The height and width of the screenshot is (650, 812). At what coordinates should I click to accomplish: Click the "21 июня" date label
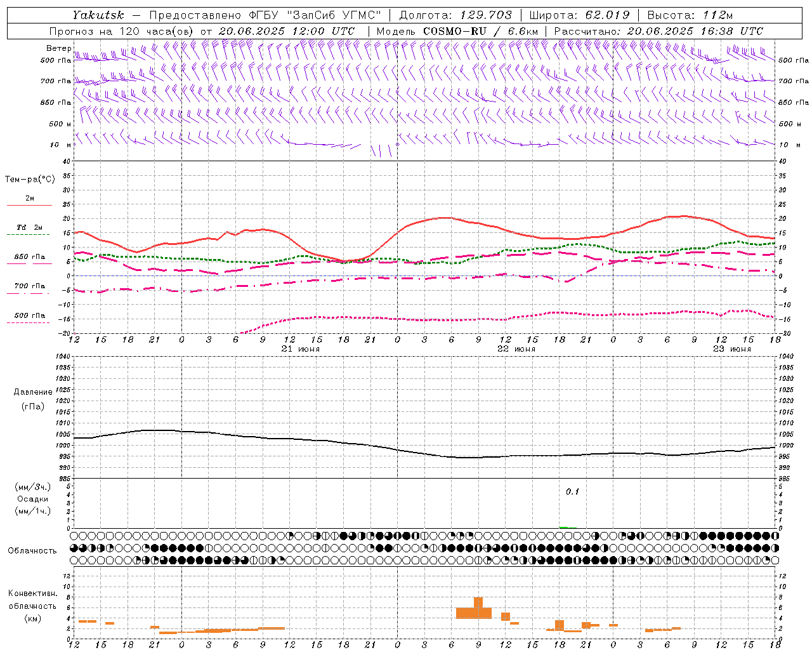pos(301,349)
